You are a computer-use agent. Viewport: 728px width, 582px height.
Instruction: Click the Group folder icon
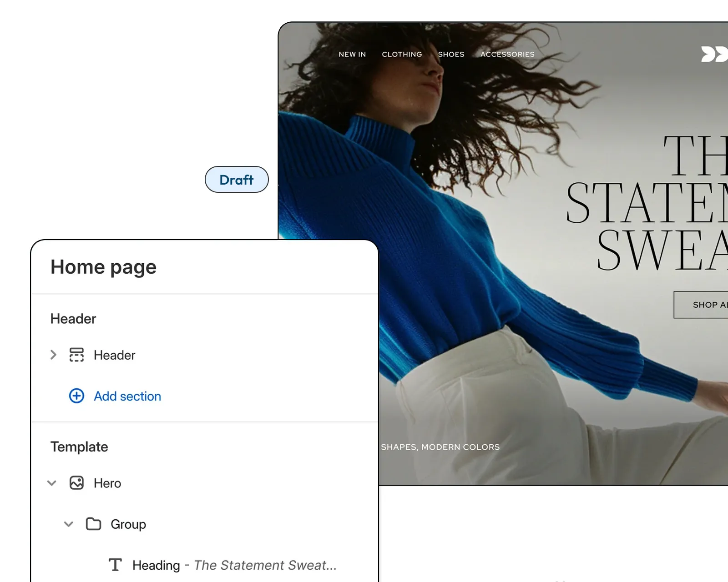(x=93, y=524)
